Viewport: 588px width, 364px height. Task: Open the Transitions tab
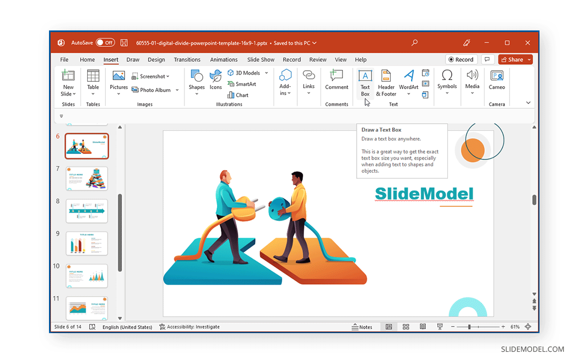pos(187,59)
